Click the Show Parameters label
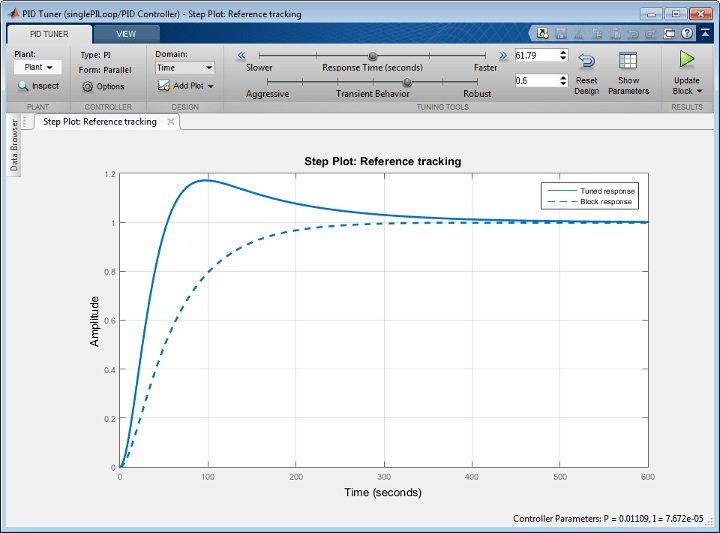The height and width of the screenshot is (533, 720). (628, 86)
